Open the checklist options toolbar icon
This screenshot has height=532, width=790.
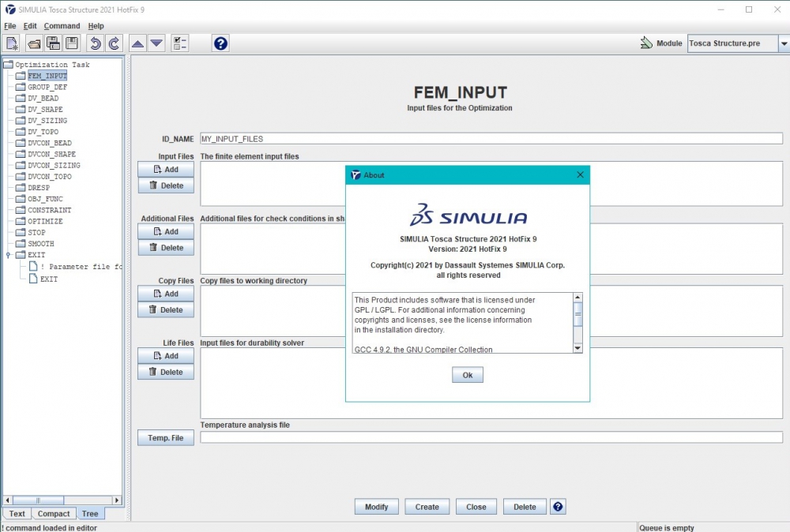tap(180, 43)
